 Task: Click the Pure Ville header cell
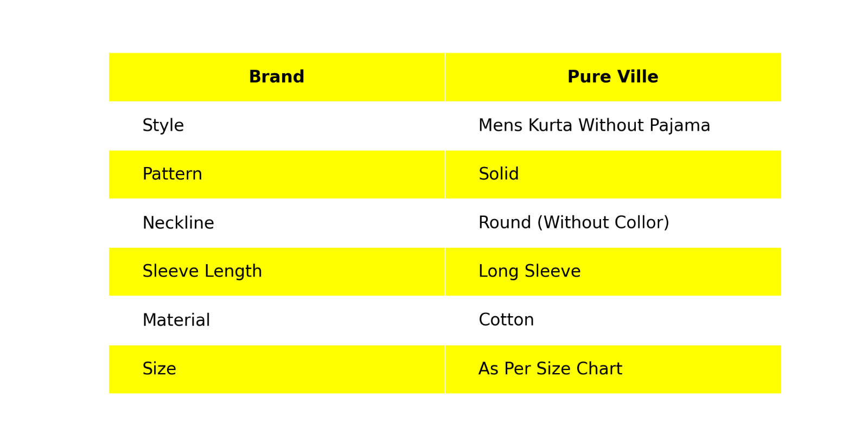[x=612, y=77]
